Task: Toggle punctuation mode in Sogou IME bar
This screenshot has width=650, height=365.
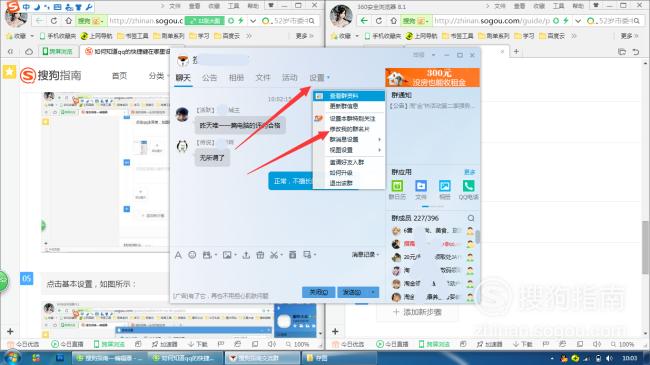Action: click(x=47, y=7)
